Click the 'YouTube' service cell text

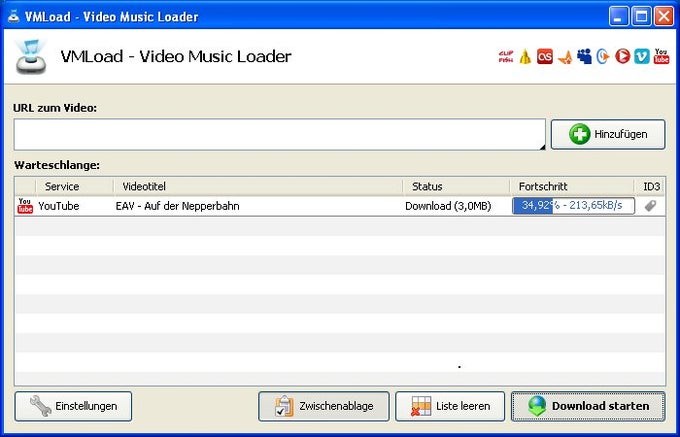(x=59, y=206)
